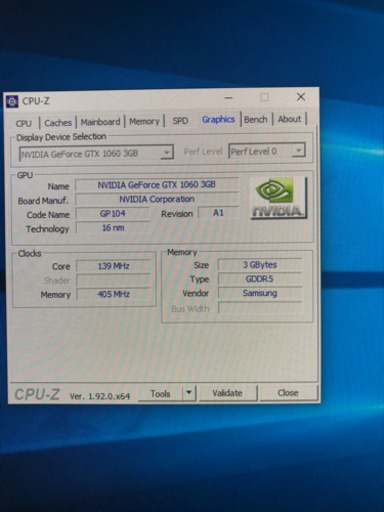This screenshot has height=512, width=384.
Task: Go to the Memory tab
Action: (144, 121)
